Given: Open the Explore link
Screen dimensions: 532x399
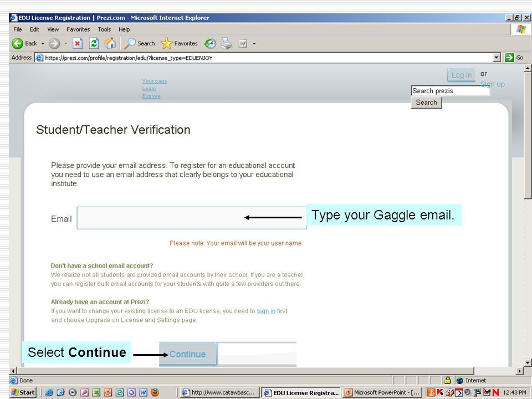Looking at the screenshot, I should tap(151, 96).
